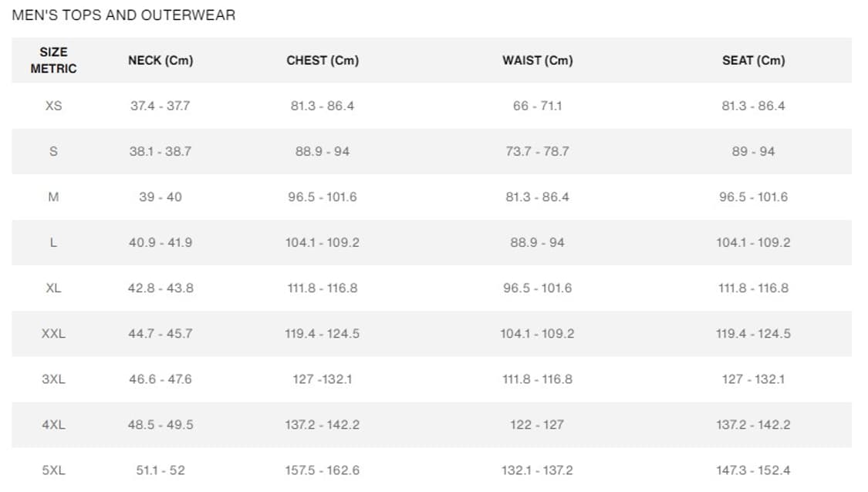The width and height of the screenshot is (868, 492).
Task: Select the Neck (Cm) column header
Action: 160,60
